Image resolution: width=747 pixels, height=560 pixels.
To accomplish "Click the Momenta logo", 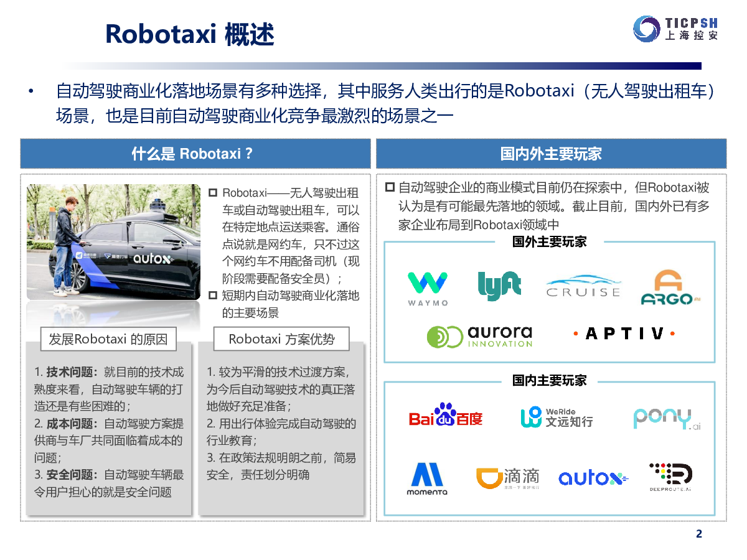I will click(427, 478).
